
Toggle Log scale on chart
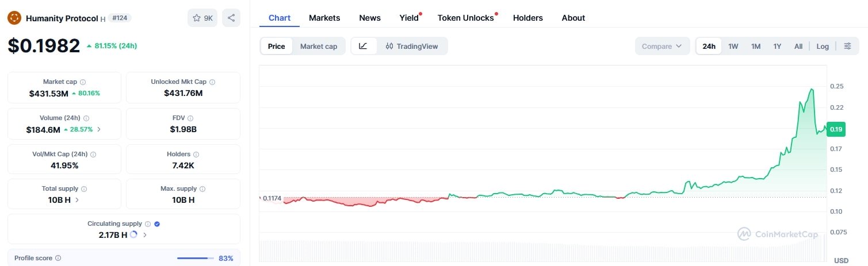[823, 46]
